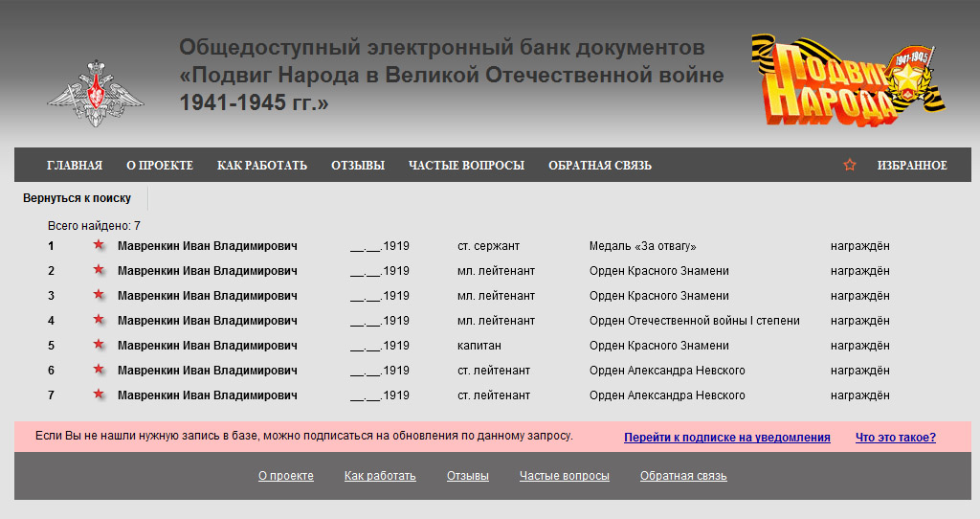Click the star icon beside Избранное
The height and width of the screenshot is (519, 980).
coord(849,165)
